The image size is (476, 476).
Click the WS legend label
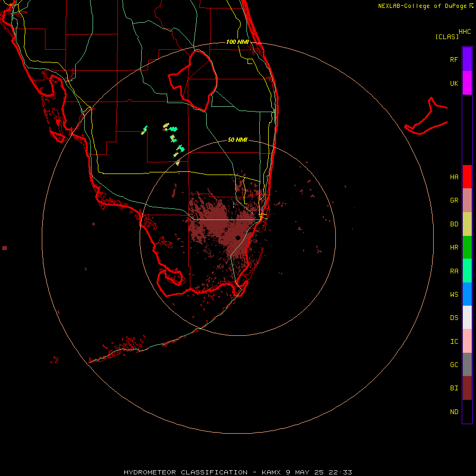(x=454, y=294)
